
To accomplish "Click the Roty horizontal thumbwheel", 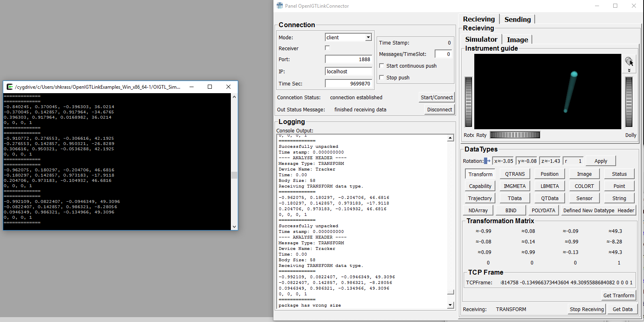I will [x=515, y=135].
